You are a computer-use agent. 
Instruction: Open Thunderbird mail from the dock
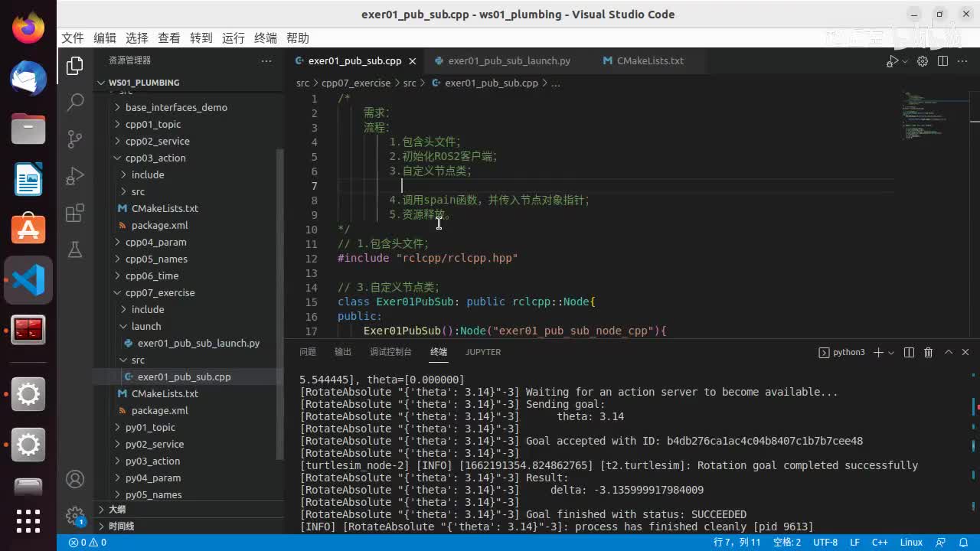pos(28,78)
